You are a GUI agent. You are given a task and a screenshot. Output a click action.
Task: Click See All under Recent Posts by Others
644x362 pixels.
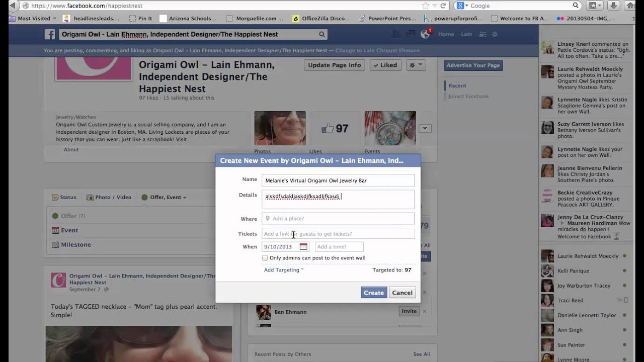(422, 354)
